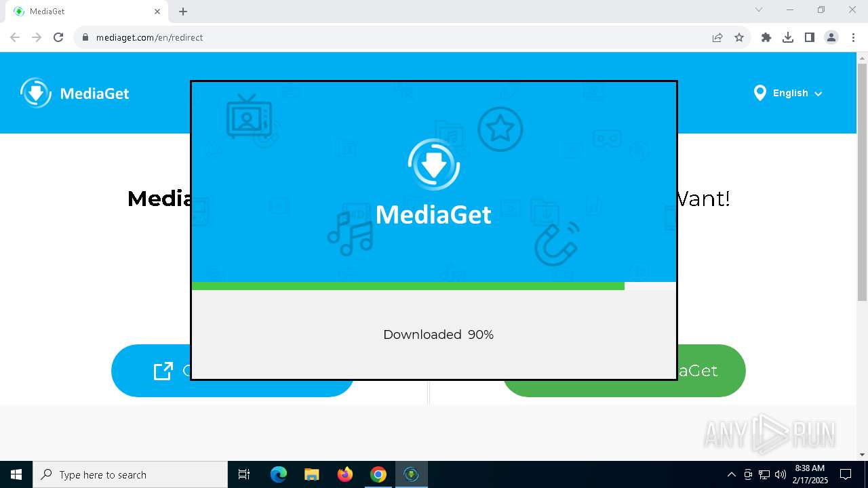
Task: Open the Chrome extensions puzzle icon
Action: click(766, 37)
